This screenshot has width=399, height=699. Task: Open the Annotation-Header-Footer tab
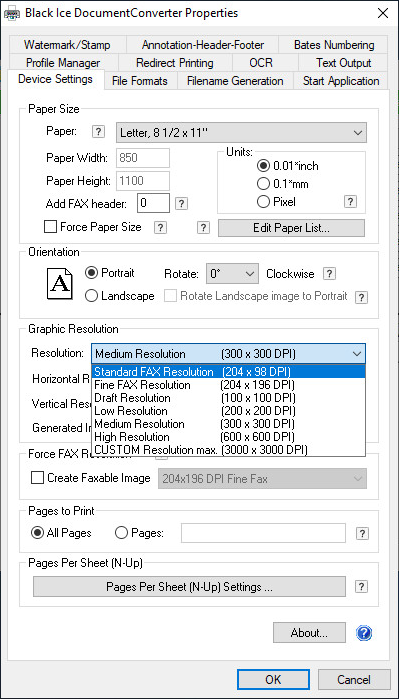coord(203,45)
